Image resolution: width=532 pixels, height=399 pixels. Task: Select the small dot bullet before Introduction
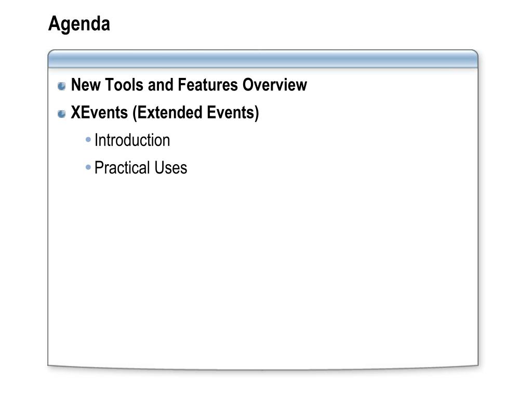tap(88, 139)
